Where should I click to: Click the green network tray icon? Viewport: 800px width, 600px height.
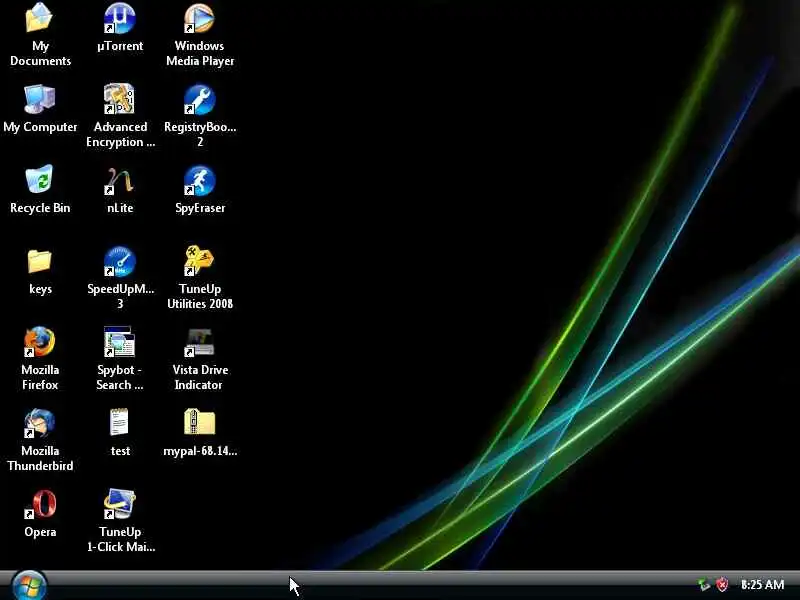(704, 585)
